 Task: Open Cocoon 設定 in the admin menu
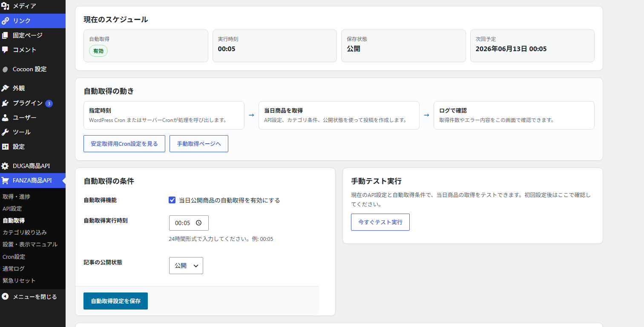tap(33, 69)
